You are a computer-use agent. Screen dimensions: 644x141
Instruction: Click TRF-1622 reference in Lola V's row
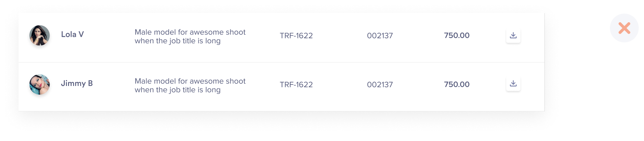[x=296, y=36]
